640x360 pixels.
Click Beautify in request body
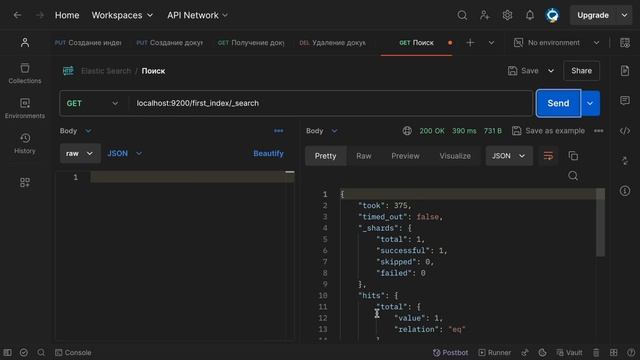click(268, 153)
